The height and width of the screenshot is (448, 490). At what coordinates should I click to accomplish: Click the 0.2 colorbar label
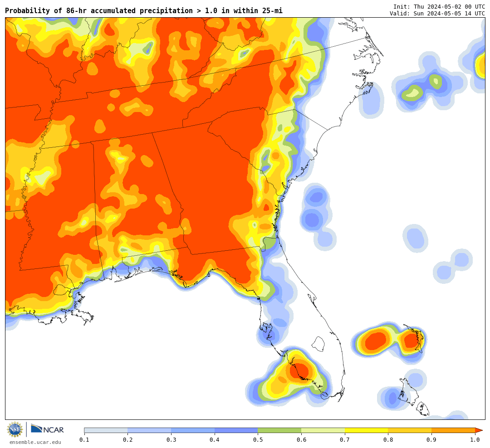pos(127,440)
